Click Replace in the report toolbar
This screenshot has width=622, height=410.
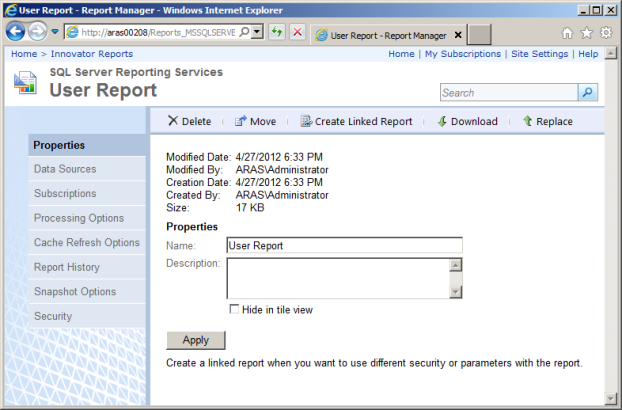[x=547, y=121]
